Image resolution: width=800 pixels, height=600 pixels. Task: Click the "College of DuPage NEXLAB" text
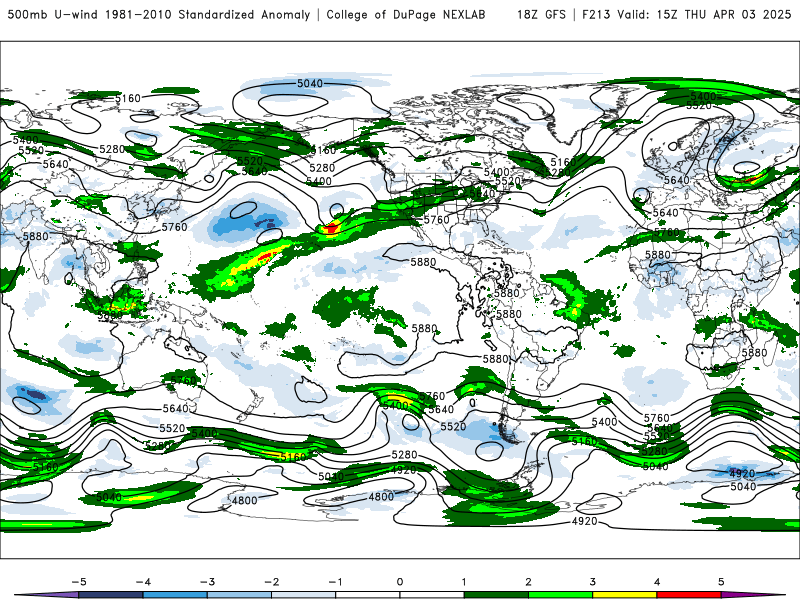coord(406,14)
